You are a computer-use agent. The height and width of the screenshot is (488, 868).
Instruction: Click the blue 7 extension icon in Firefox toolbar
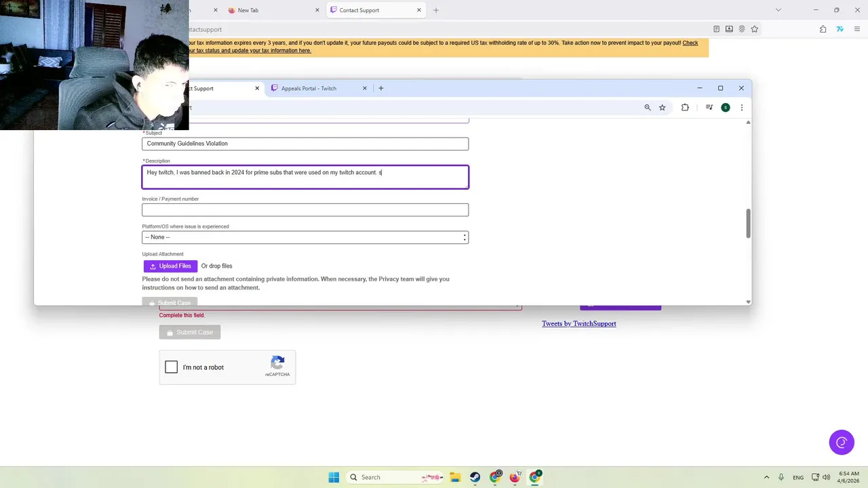[x=840, y=29]
